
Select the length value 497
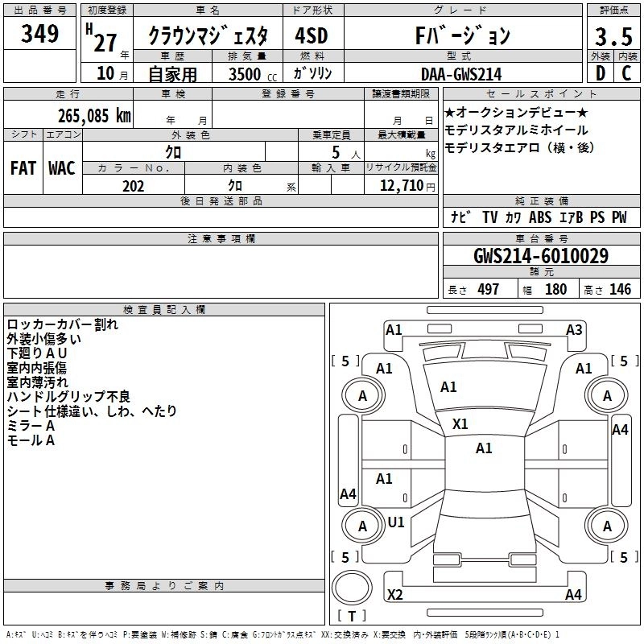[489, 289]
